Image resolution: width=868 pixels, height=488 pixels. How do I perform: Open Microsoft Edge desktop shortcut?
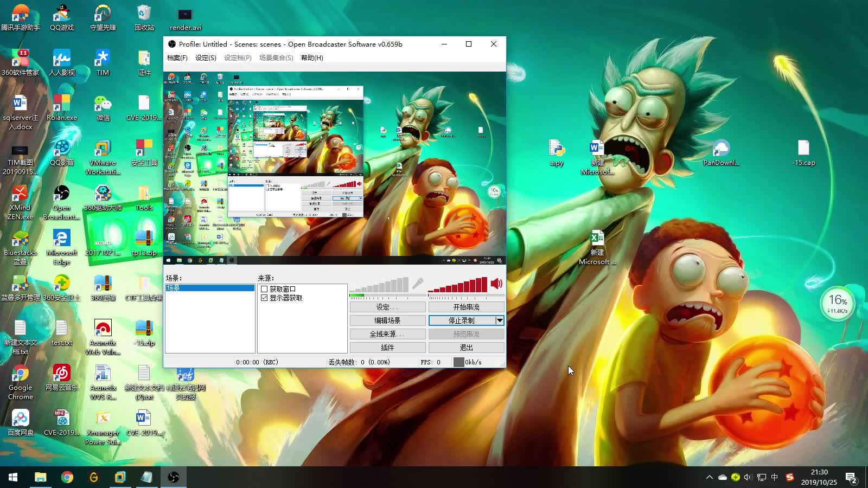(62, 247)
